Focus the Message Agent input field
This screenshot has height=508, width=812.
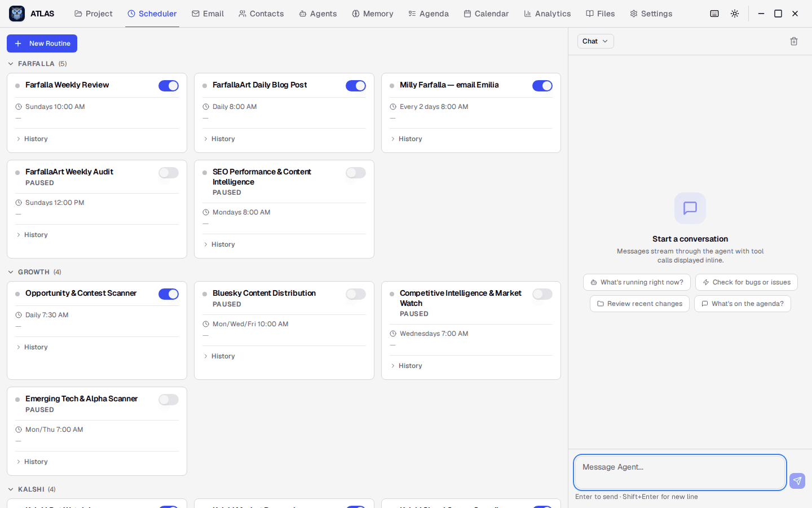(680, 472)
